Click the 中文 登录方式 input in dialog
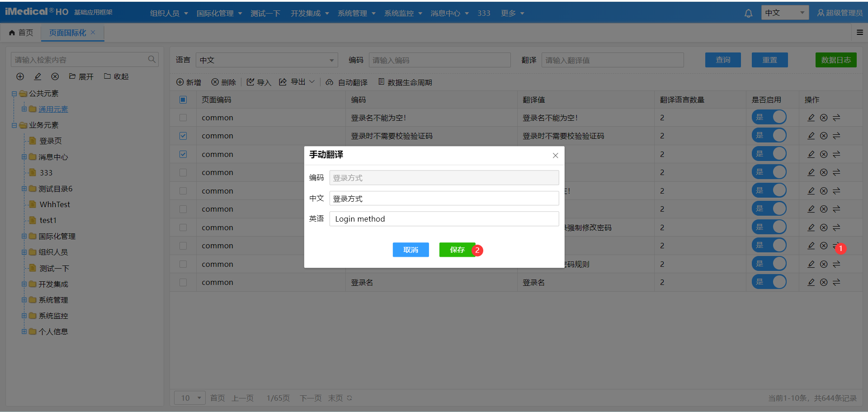Image resolution: width=868 pixels, height=412 pixels. [x=444, y=199]
